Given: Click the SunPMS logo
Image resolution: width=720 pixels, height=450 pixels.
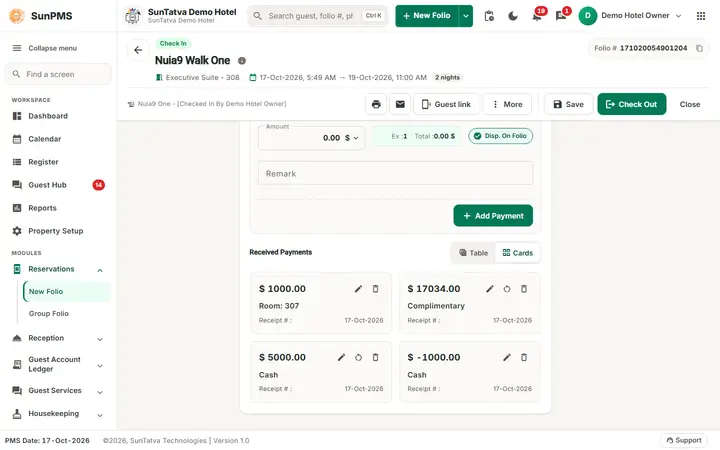Looking at the screenshot, I should coord(17,16).
